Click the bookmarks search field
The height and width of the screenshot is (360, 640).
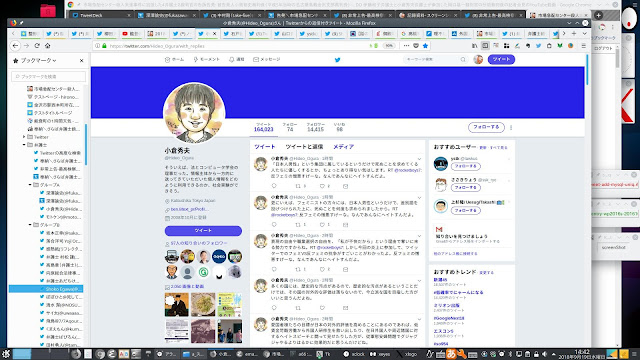49,76
